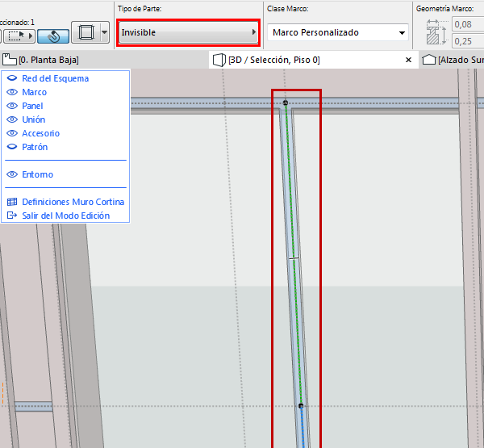The image size is (484, 448).
Task: Toggle the Panel visibility eye
Action: (12, 106)
